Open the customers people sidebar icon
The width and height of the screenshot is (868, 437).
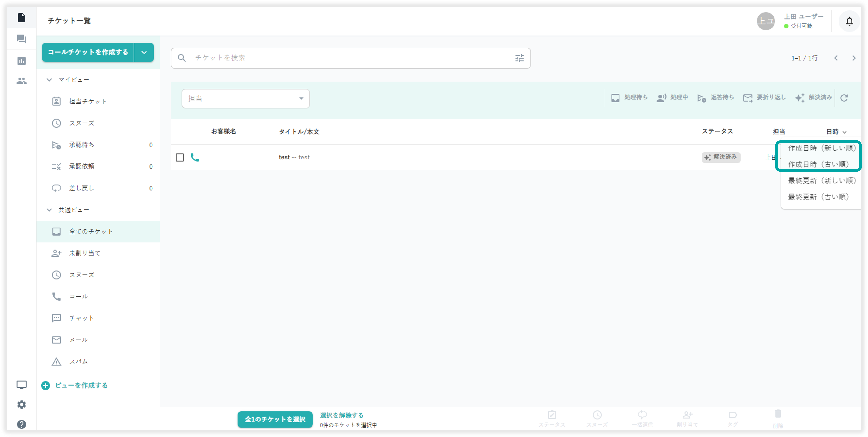(22, 81)
